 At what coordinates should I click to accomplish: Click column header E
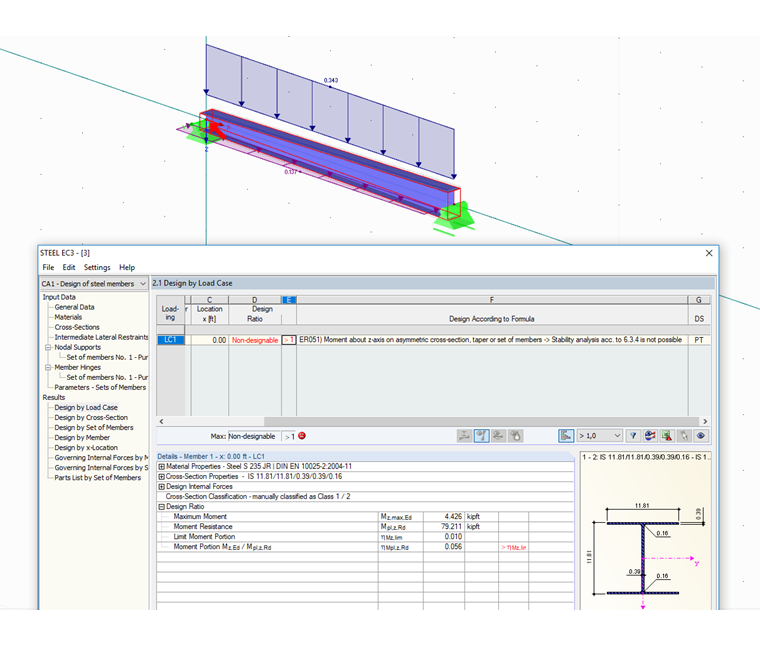click(289, 300)
